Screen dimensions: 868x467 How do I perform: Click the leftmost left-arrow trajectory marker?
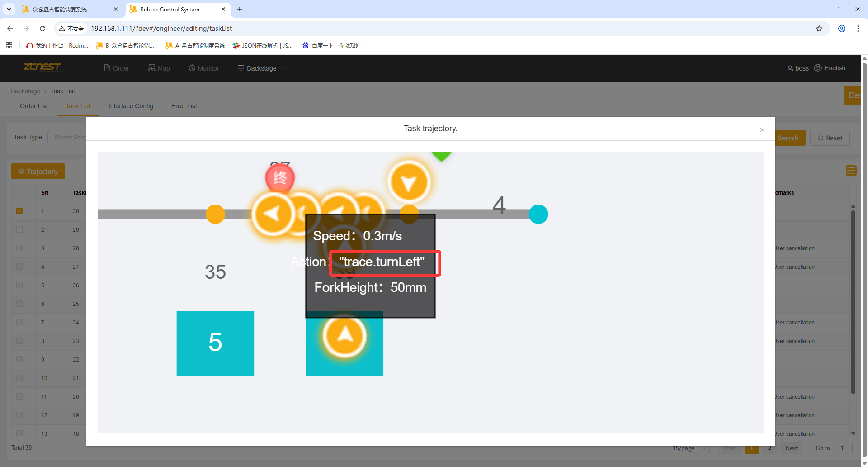click(272, 214)
